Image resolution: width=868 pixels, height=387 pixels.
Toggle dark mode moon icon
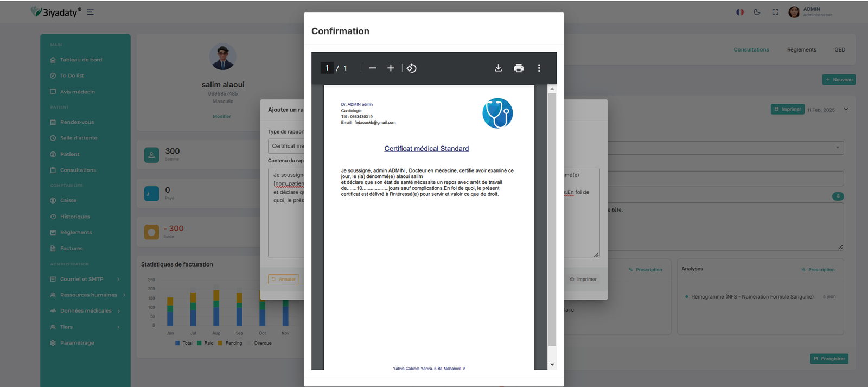tap(757, 12)
